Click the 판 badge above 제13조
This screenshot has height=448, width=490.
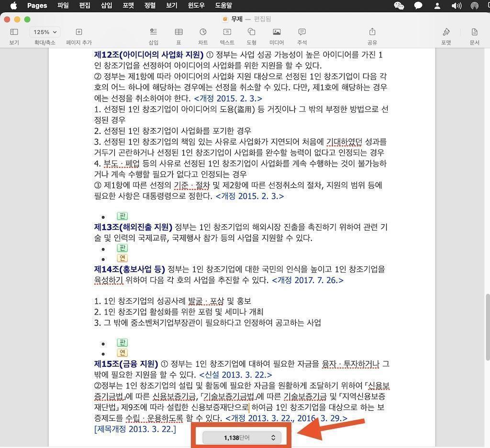122,216
